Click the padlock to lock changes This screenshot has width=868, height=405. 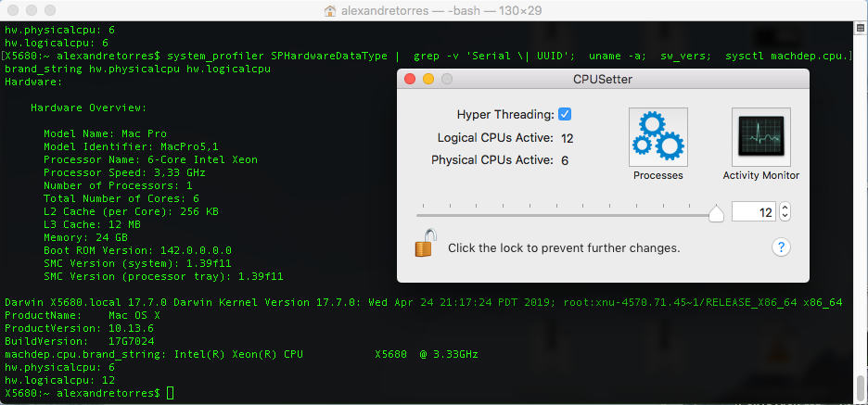pos(424,243)
